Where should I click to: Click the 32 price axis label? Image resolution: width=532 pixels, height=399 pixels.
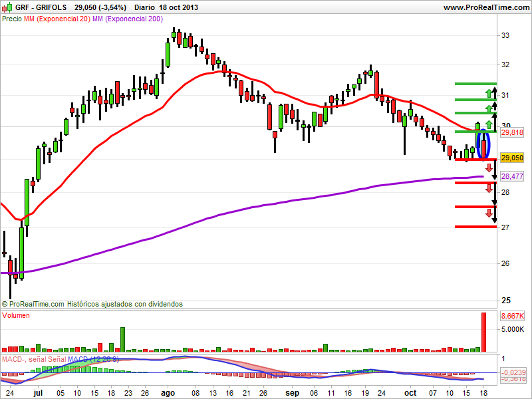pos(505,65)
